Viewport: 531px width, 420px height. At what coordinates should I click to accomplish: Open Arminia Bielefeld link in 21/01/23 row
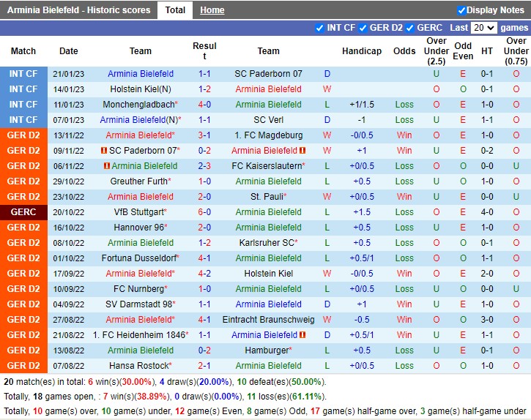pos(141,74)
